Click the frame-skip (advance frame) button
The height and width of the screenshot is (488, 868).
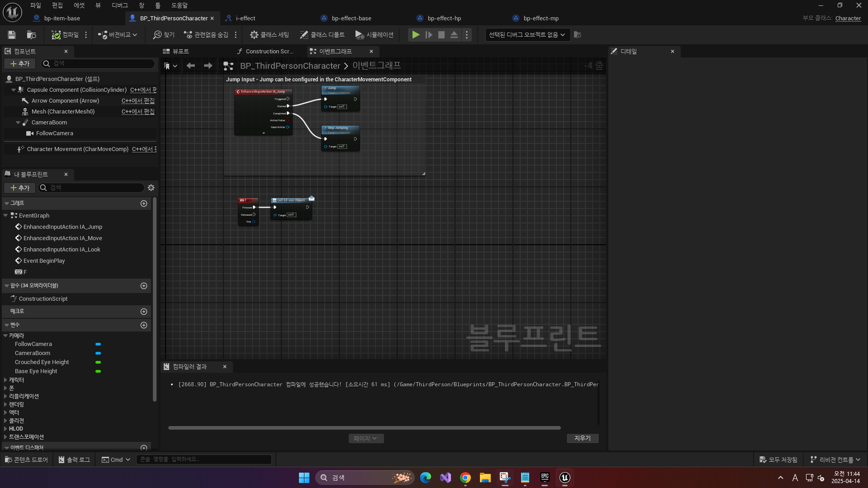click(x=429, y=35)
